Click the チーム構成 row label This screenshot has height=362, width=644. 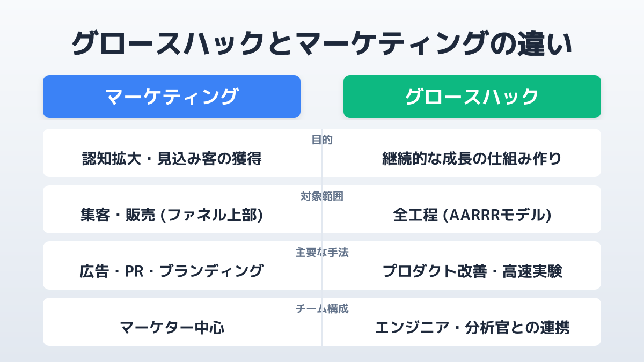[x=322, y=309]
